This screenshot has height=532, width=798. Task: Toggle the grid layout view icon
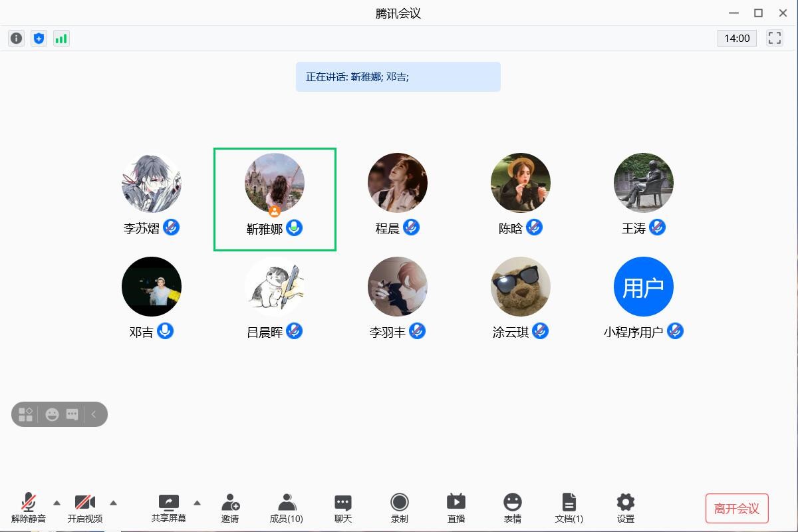click(26, 414)
